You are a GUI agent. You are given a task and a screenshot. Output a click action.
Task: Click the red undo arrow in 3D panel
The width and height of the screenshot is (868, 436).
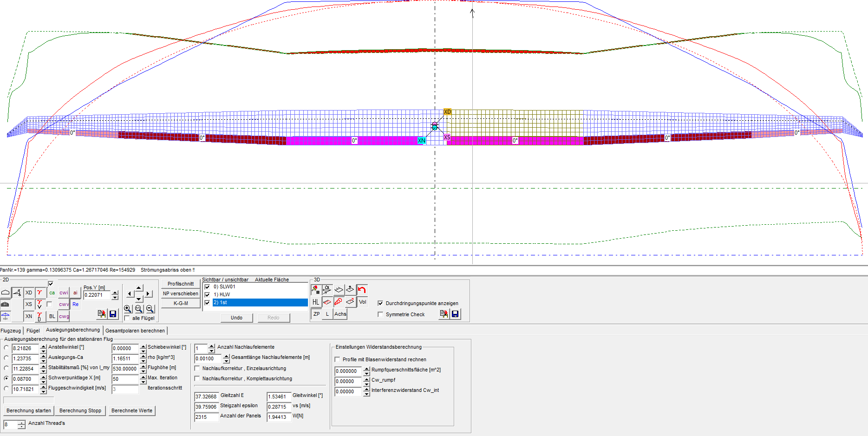[362, 290]
